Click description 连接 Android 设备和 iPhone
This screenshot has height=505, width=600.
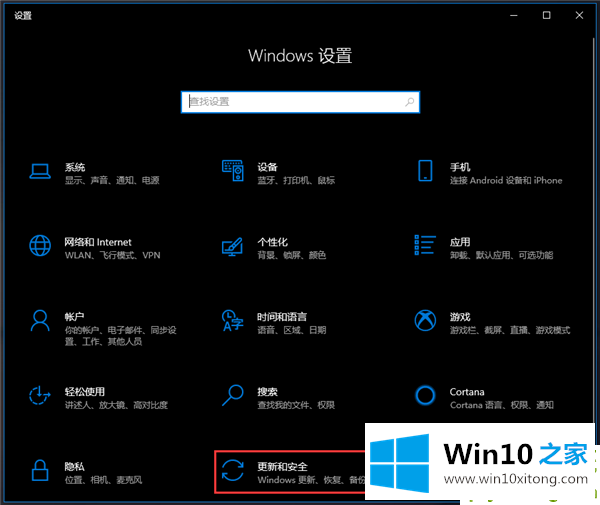point(506,180)
